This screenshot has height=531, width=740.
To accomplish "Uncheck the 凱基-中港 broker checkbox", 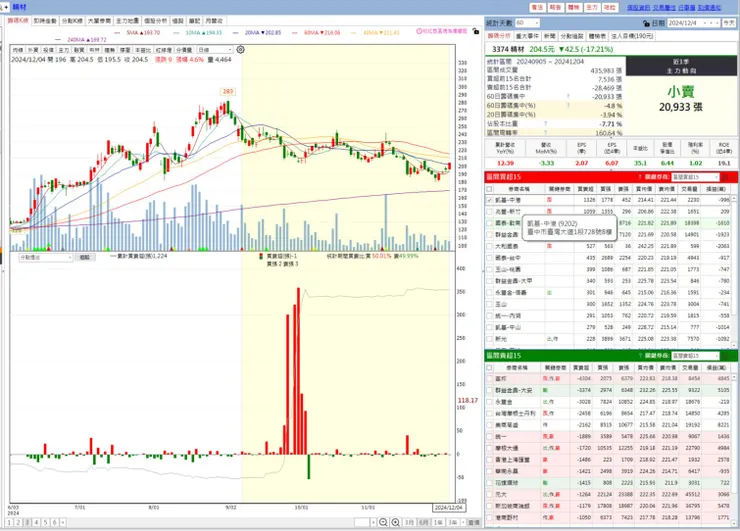I will point(489,200).
